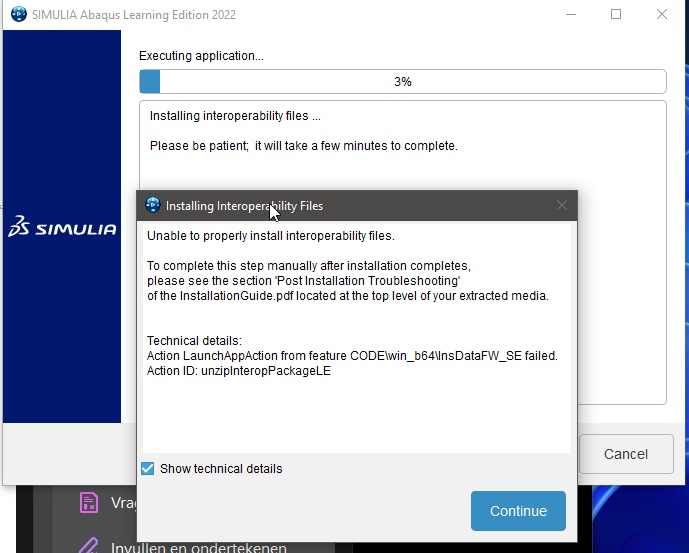Click the 'Post Installation Troubleshooting' line
689x553 pixels.
click(x=303, y=280)
